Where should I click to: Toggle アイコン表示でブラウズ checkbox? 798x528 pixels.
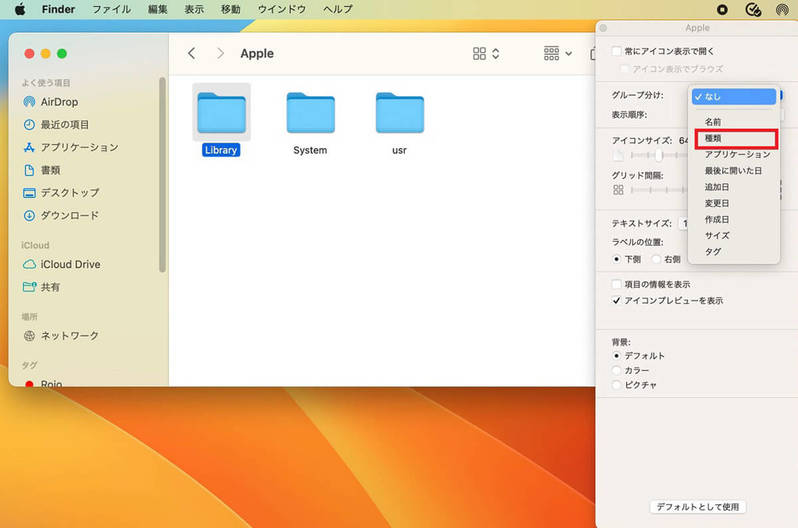(x=624, y=68)
